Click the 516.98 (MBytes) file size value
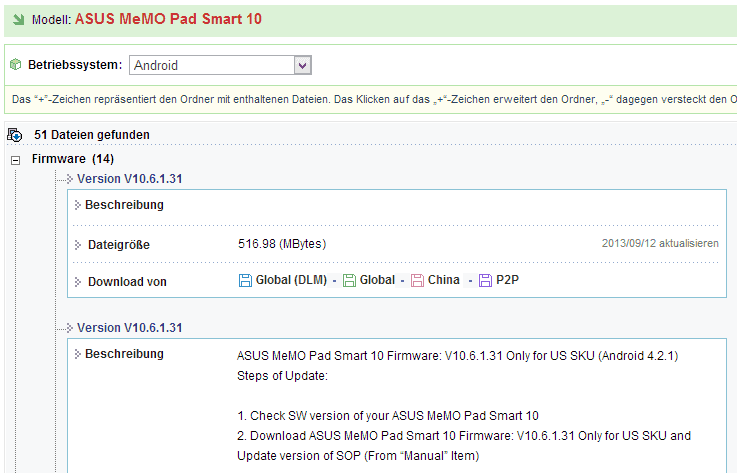 (x=282, y=244)
